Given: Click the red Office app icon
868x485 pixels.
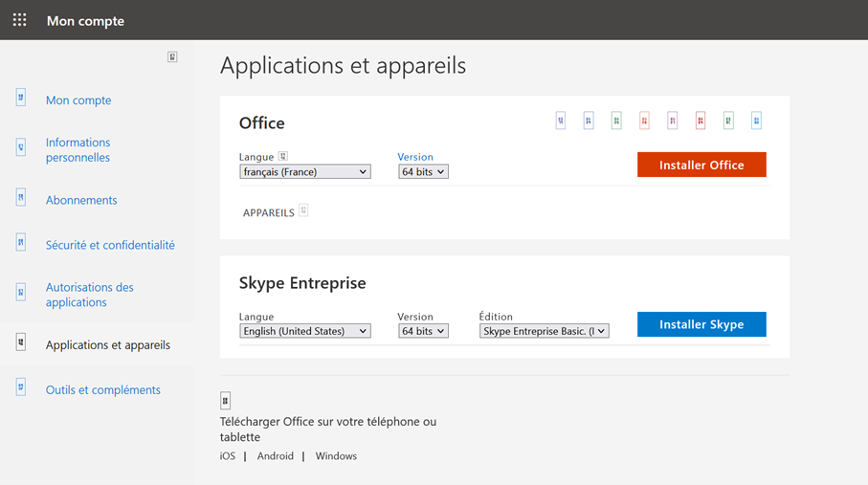Looking at the screenshot, I should pos(701,121).
